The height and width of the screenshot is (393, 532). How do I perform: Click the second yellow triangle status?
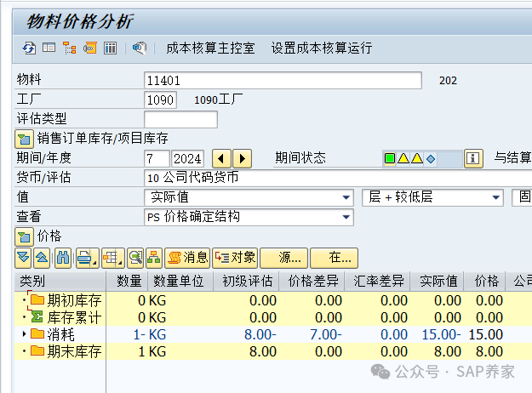pyautogui.click(x=417, y=158)
